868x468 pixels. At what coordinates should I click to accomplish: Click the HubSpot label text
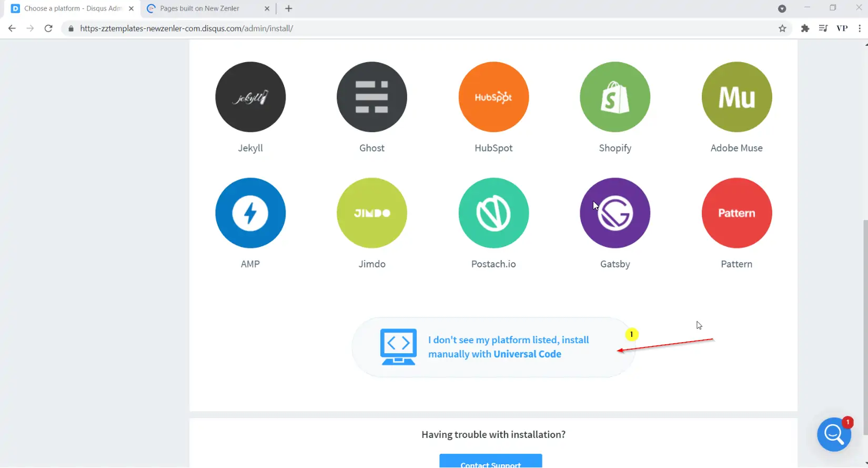point(493,148)
